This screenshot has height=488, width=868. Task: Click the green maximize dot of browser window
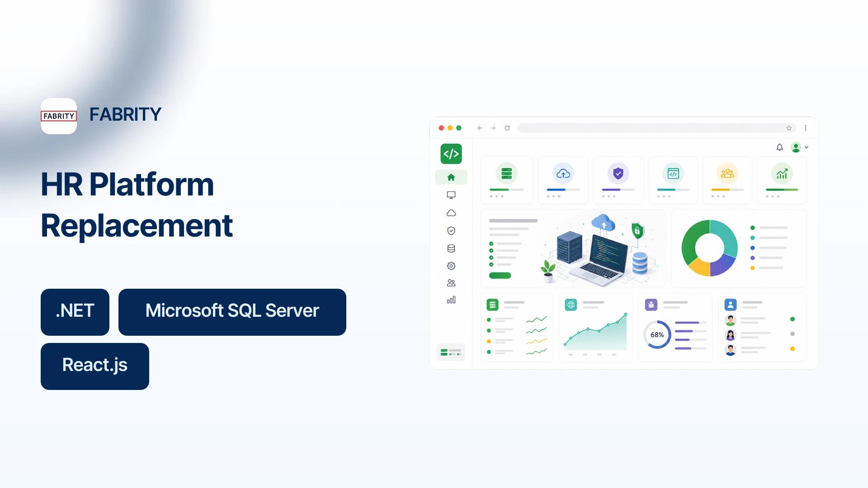coord(458,128)
